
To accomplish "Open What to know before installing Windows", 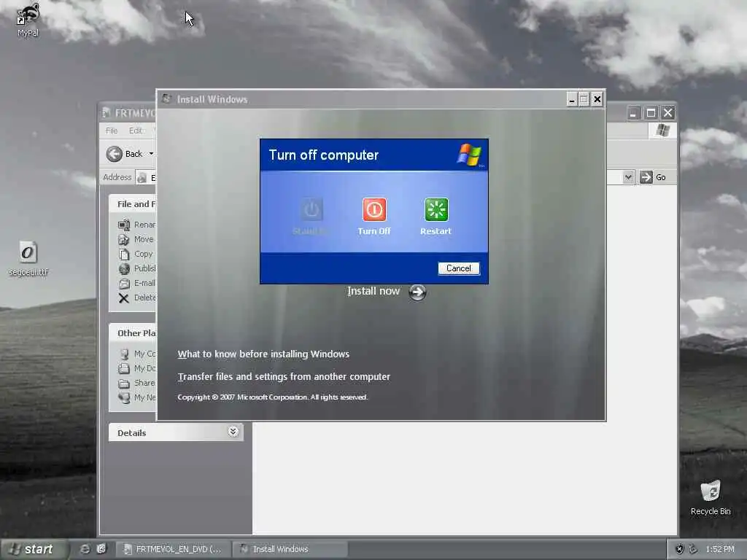I will pyautogui.click(x=263, y=354).
